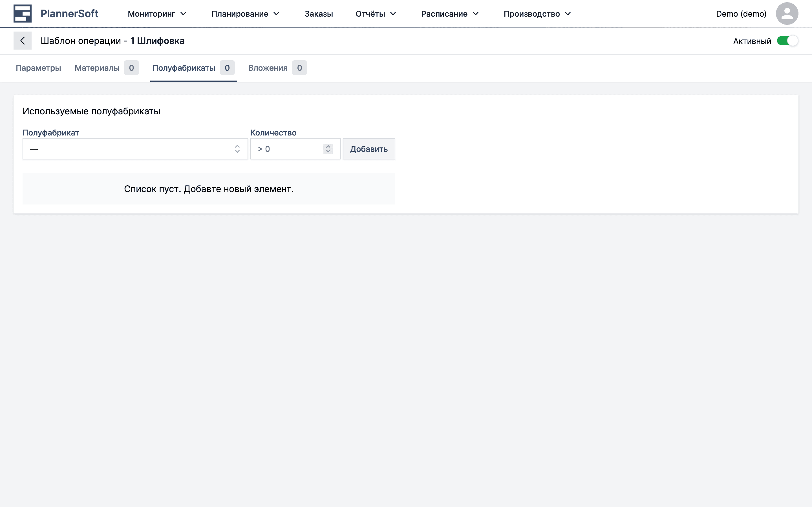Expand the Мониторинг menu
Viewport: 812px width, 507px height.
point(157,14)
